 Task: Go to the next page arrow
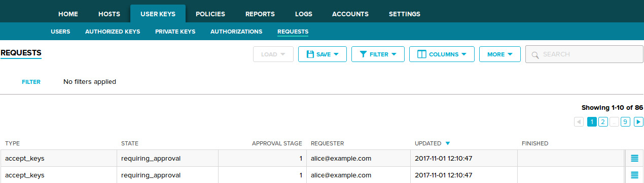point(639,121)
